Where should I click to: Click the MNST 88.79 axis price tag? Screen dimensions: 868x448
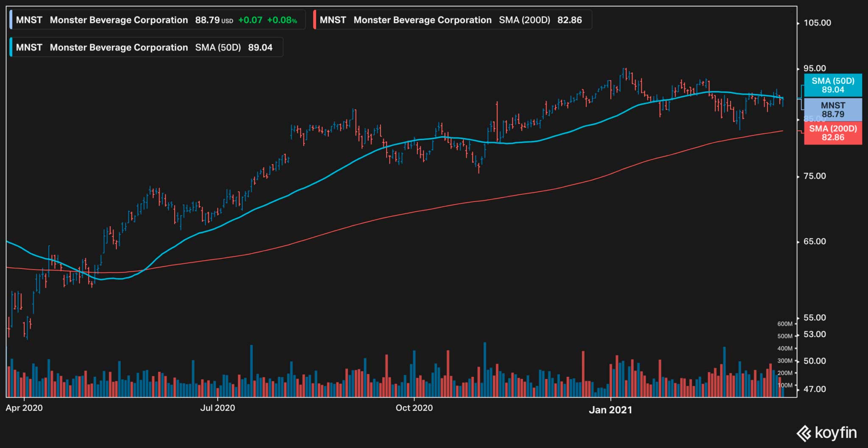click(x=833, y=110)
